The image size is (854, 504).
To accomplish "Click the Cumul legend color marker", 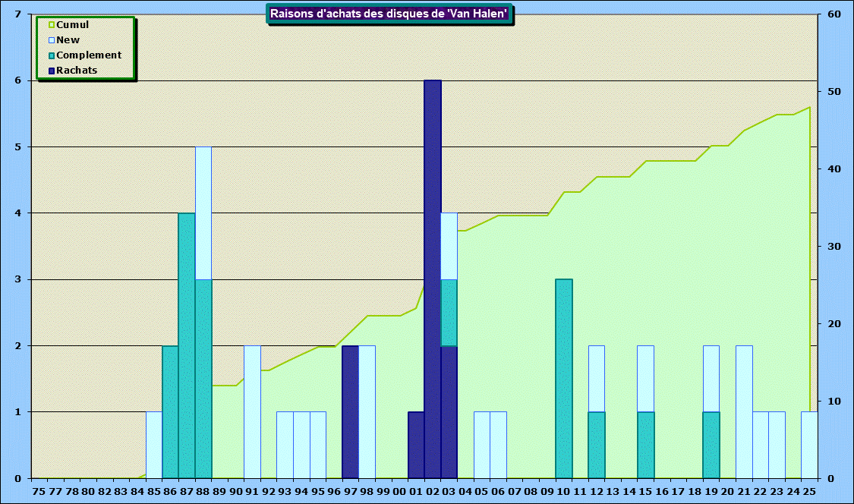I will 52,25.
